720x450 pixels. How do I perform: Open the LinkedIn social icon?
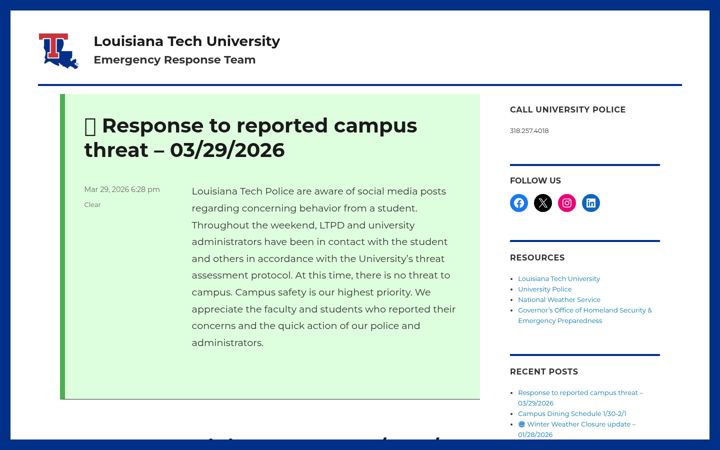click(x=591, y=203)
